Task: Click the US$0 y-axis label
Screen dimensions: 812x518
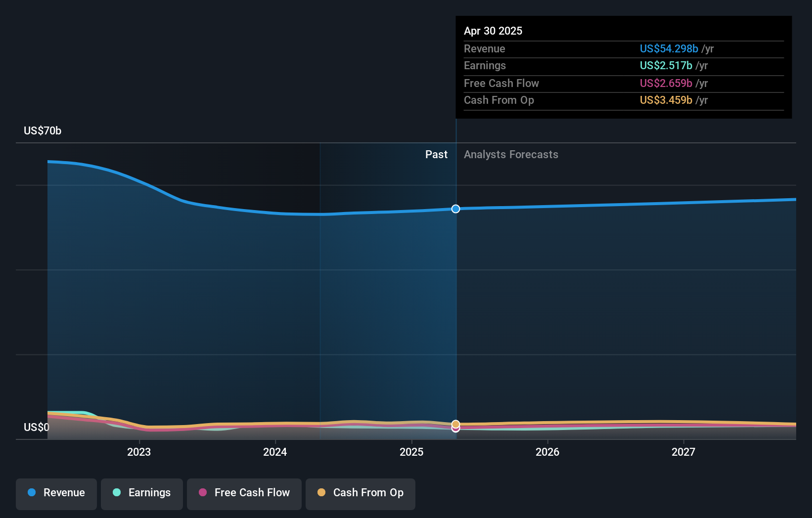Action: point(37,427)
